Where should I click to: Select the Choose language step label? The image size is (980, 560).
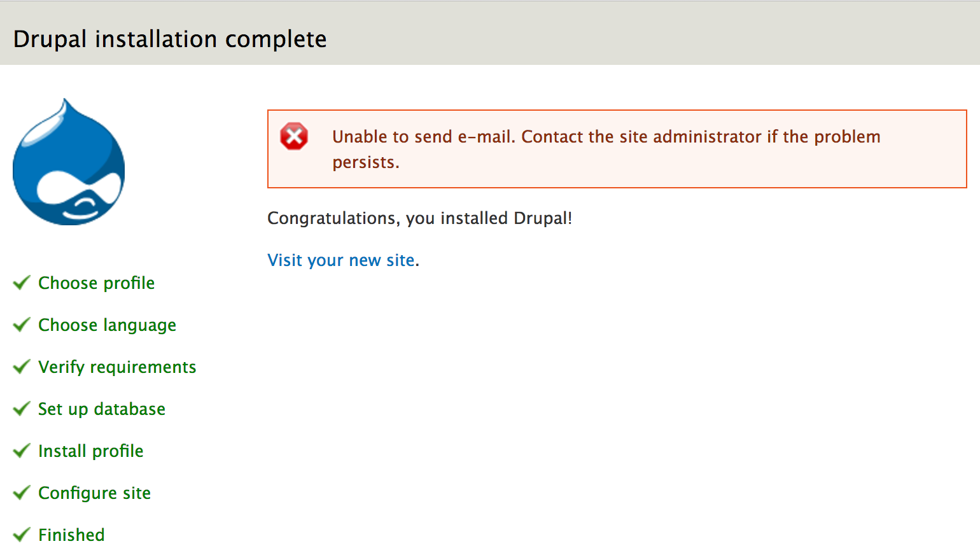click(107, 325)
